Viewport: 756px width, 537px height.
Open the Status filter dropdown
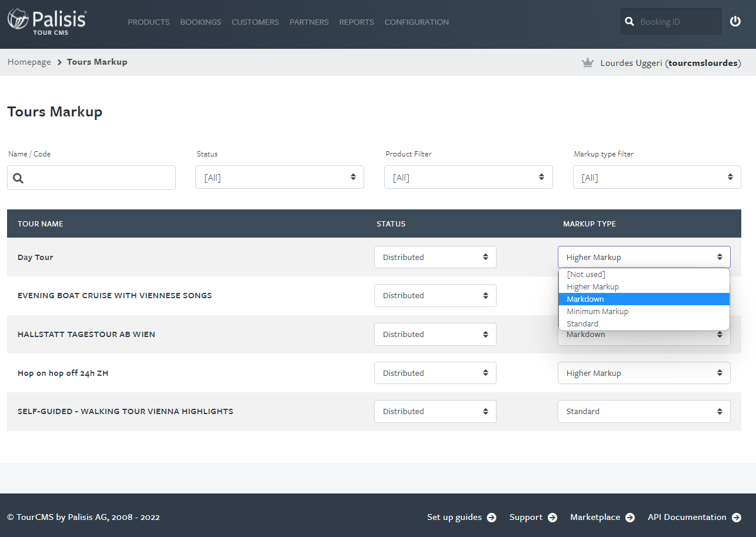point(279,177)
